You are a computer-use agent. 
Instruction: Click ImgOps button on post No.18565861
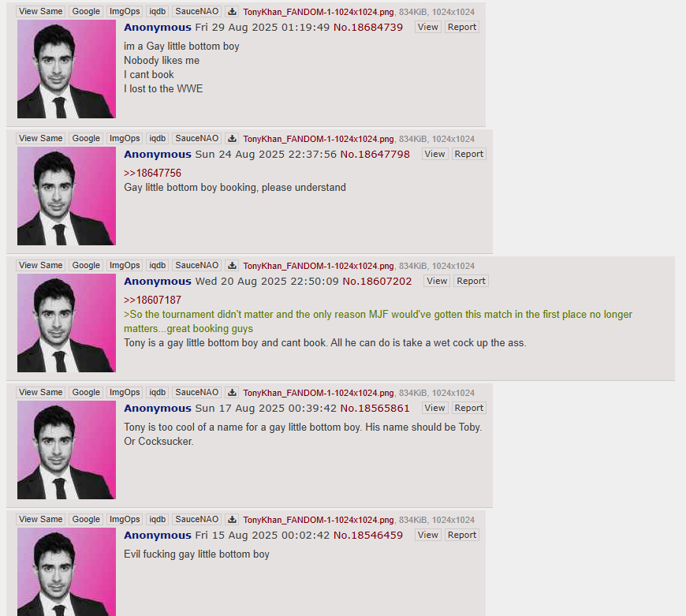125,392
